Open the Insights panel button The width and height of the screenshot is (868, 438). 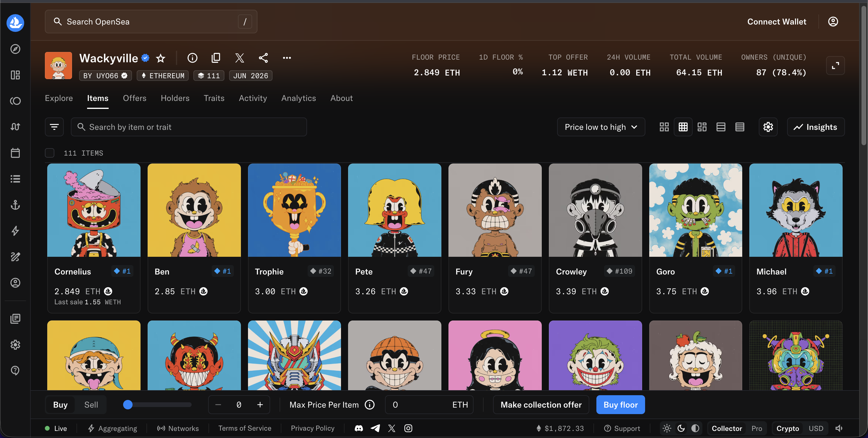click(x=815, y=127)
